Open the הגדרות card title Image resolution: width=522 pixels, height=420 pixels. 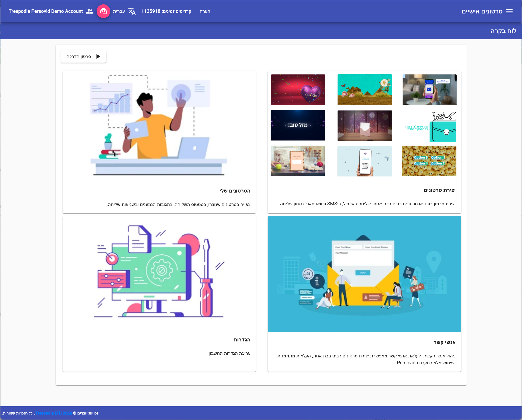[x=242, y=340]
